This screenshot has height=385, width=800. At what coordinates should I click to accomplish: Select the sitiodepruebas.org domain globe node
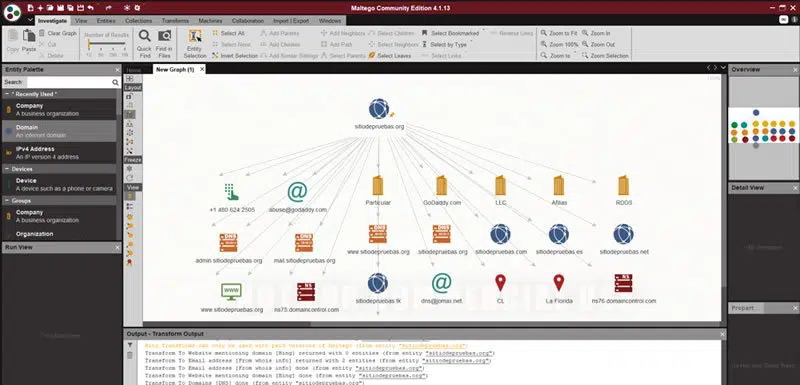(x=379, y=109)
